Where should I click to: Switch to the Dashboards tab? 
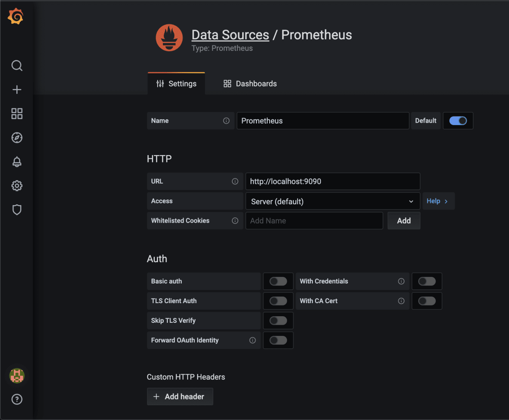pos(250,84)
